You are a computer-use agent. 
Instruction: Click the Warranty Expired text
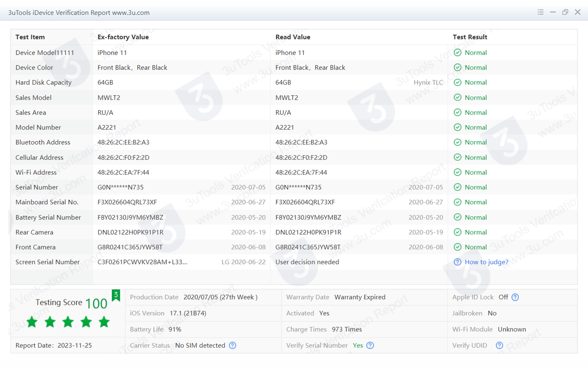[360, 297]
